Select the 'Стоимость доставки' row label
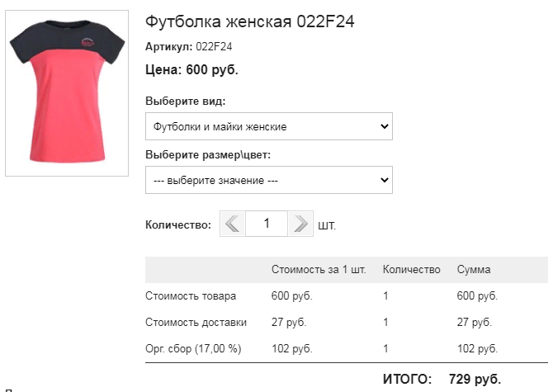 click(x=196, y=322)
